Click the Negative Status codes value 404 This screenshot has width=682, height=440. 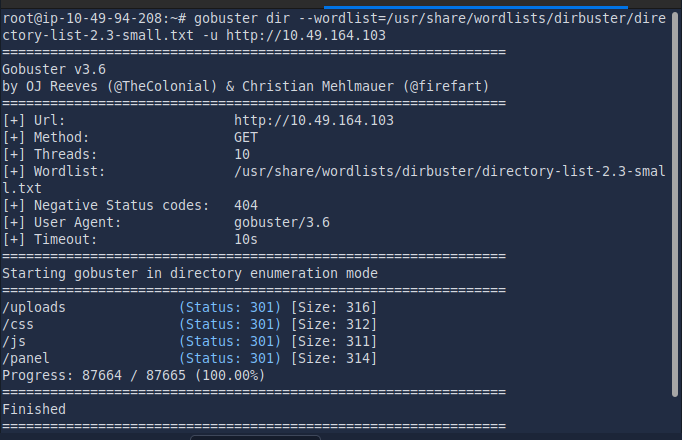pyautogui.click(x=246, y=205)
